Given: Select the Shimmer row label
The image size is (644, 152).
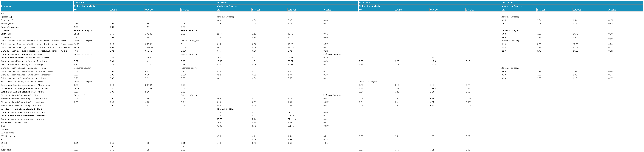Looking at the screenshot, I should tap(5, 129).
